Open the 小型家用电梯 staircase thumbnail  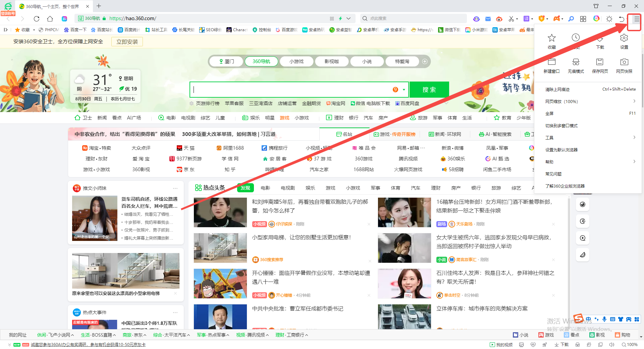220,248
